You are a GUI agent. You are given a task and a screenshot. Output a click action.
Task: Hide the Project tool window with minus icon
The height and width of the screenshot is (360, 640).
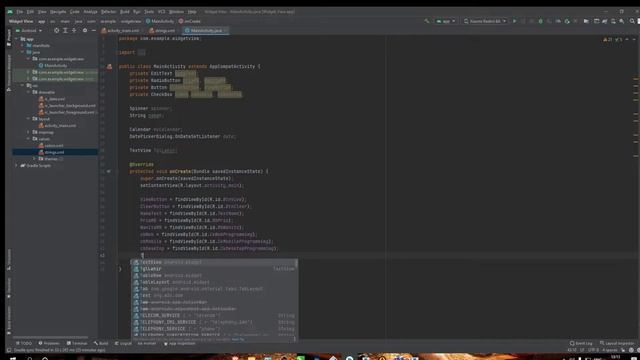93,31
